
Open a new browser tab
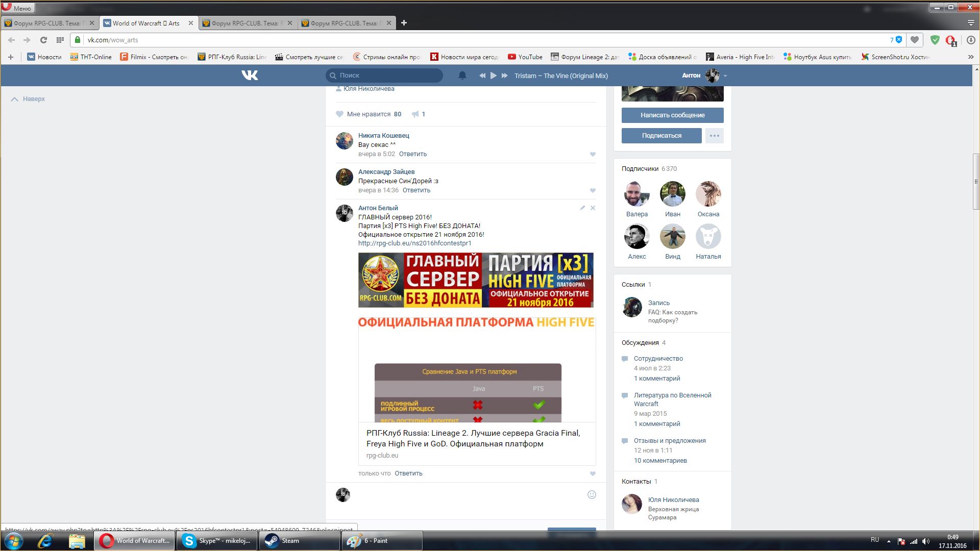tap(404, 23)
